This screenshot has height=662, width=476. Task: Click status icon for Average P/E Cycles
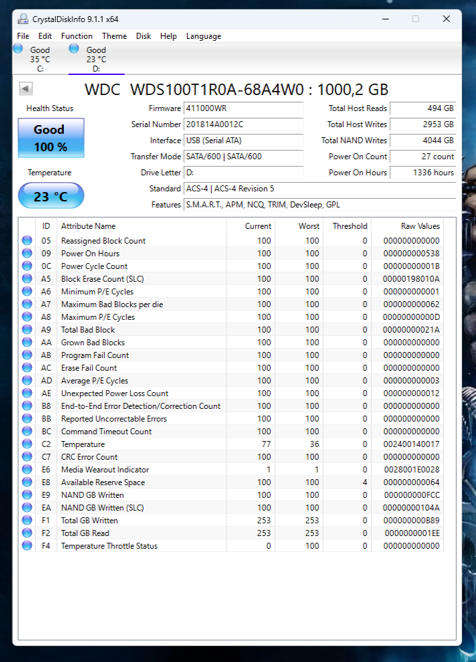click(x=27, y=380)
